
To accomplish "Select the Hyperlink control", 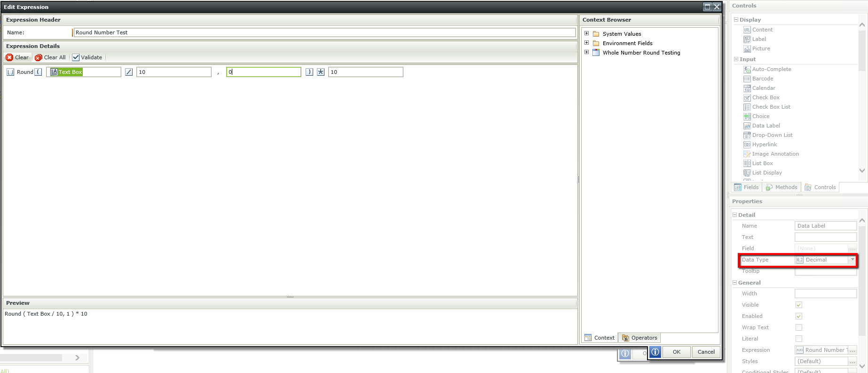I will pyautogui.click(x=760, y=144).
